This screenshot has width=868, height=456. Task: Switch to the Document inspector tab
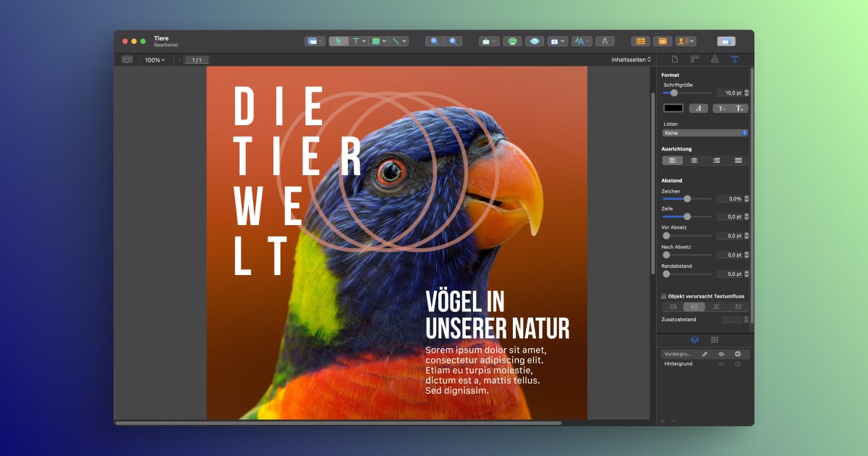coord(675,59)
